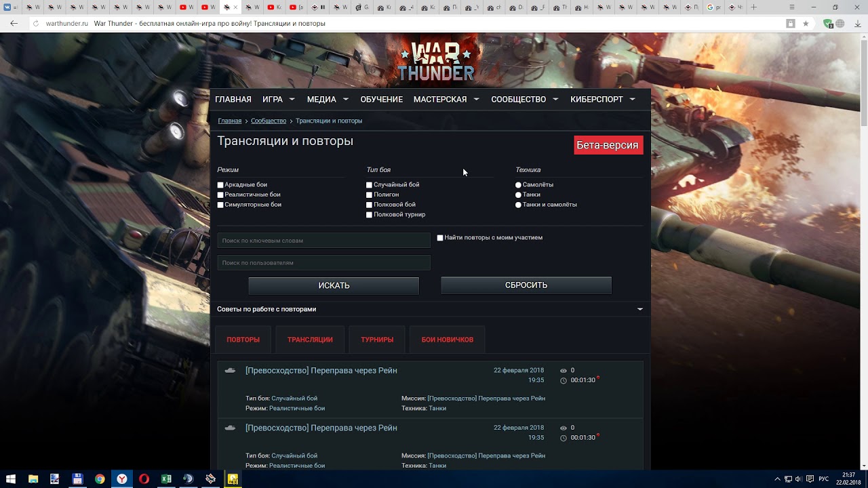This screenshot has height=488, width=868.
Task: Switch РУС keyboard language indicator
Action: tap(823, 479)
